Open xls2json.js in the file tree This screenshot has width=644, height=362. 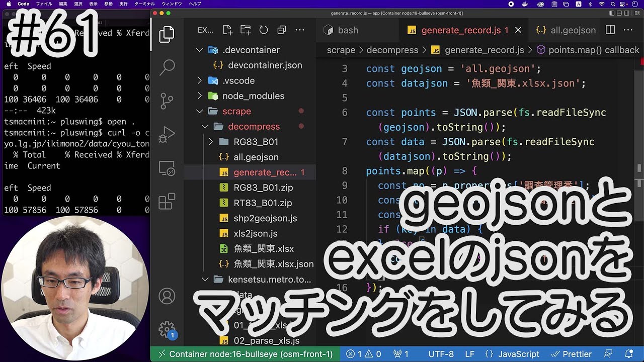(x=256, y=233)
